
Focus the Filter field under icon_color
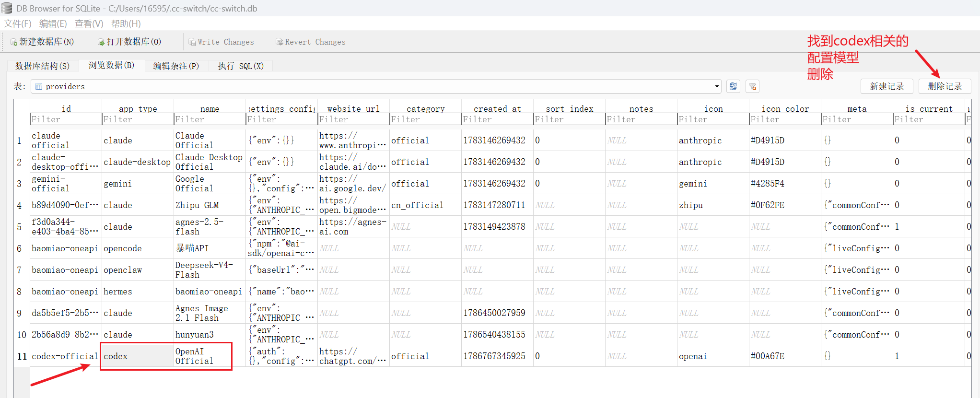tap(785, 119)
